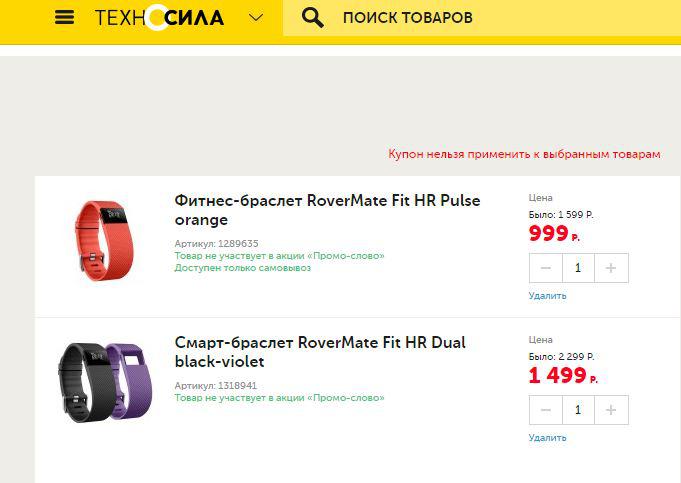681x483 pixels.
Task: Click the Техносила logo
Action: [159, 18]
